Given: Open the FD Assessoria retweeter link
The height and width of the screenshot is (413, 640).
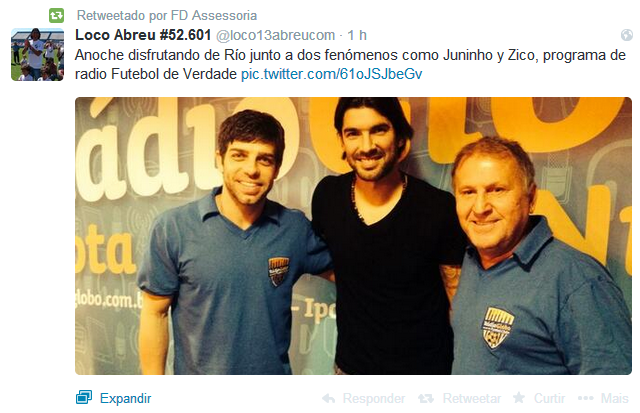Looking at the screenshot, I should coord(214,16).
